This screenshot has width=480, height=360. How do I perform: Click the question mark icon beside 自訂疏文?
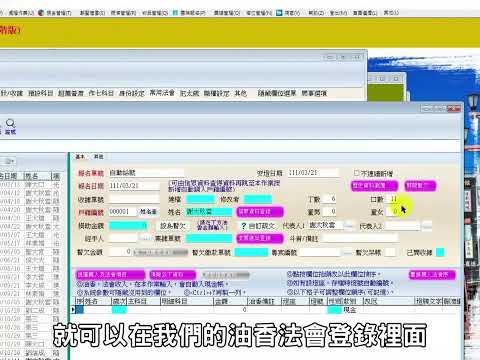(243, 226)
